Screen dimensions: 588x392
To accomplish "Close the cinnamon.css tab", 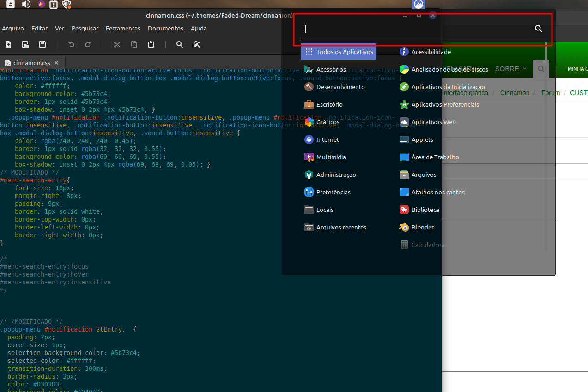I will [x=56, y=63].
